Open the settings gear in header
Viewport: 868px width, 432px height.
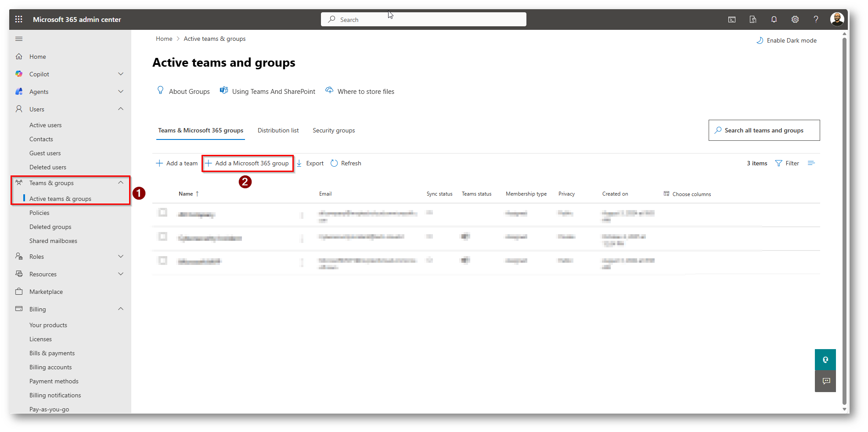click(x=795, y=19)
